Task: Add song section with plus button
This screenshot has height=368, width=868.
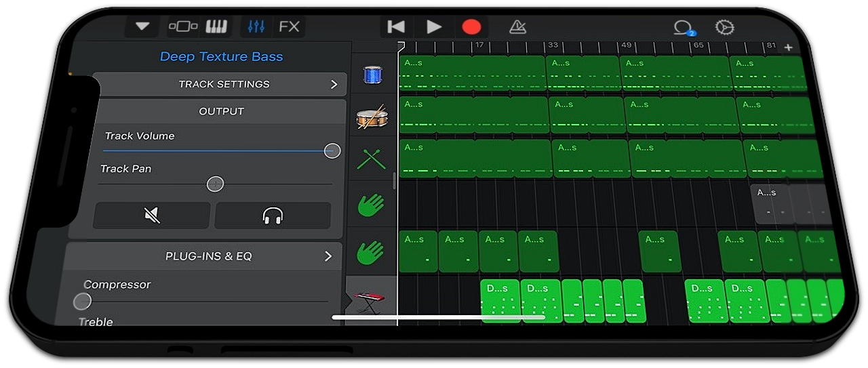Action: (x=788, y=47)
